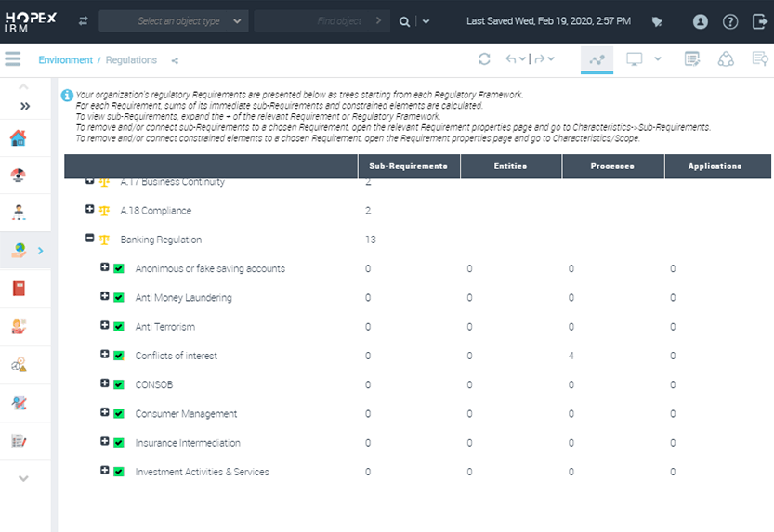The image size is (774, 532).
Task: Open the dashboard gauge sidebar icon
Action: [x=19, y=175]
